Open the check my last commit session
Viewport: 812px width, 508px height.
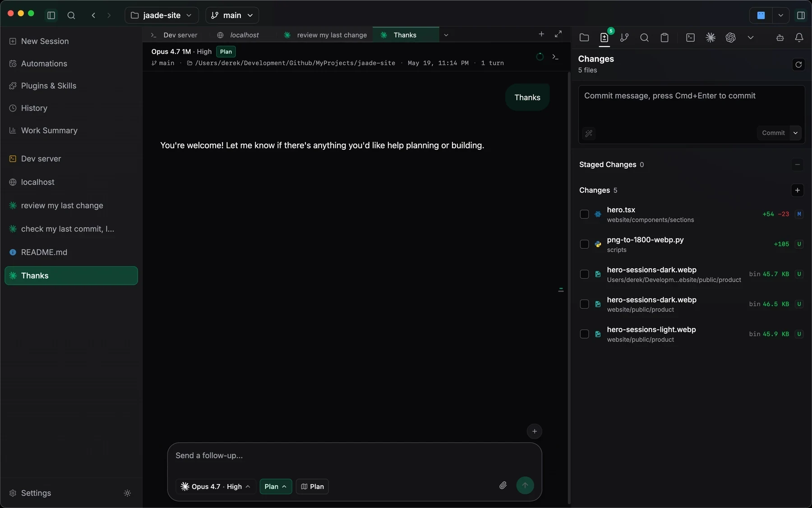tap(71, 229)
